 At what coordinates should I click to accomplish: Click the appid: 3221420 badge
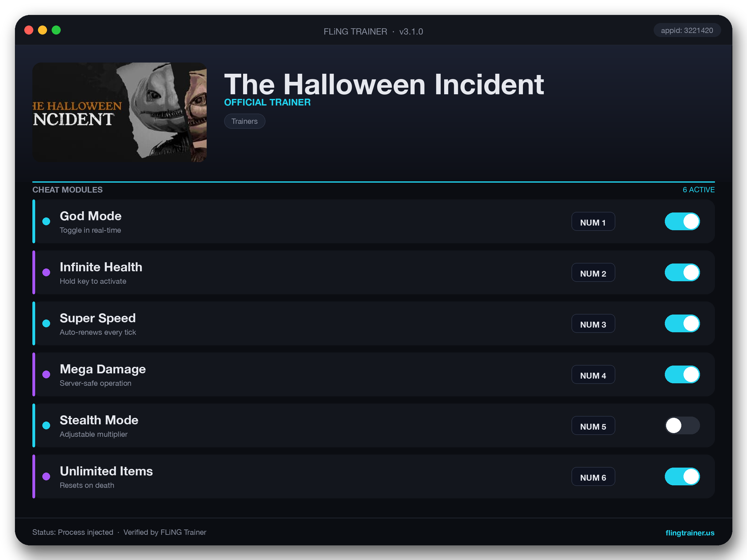pyautogui.click(x=687, y=30)
